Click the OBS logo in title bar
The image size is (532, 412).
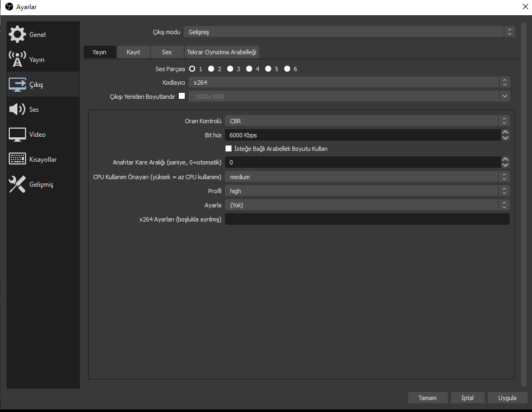coord(9,7)
